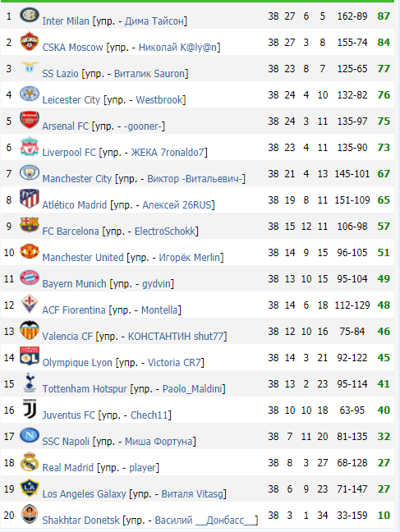Open the Leicester City team link
The image size is (400, 532).
[71, 100]
